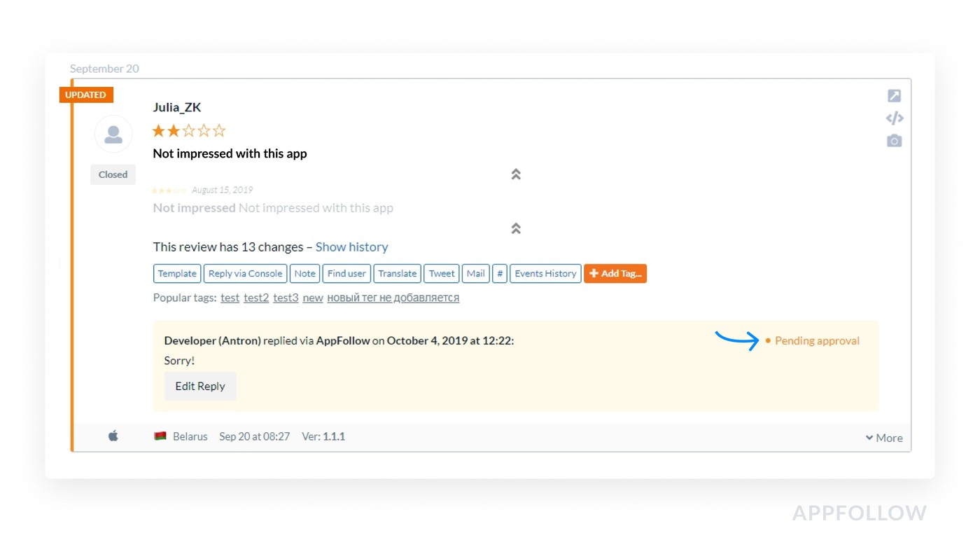Click the embed code icon
Screen dimensions: 980x547
pyautogui.click(x=894, y=118)
